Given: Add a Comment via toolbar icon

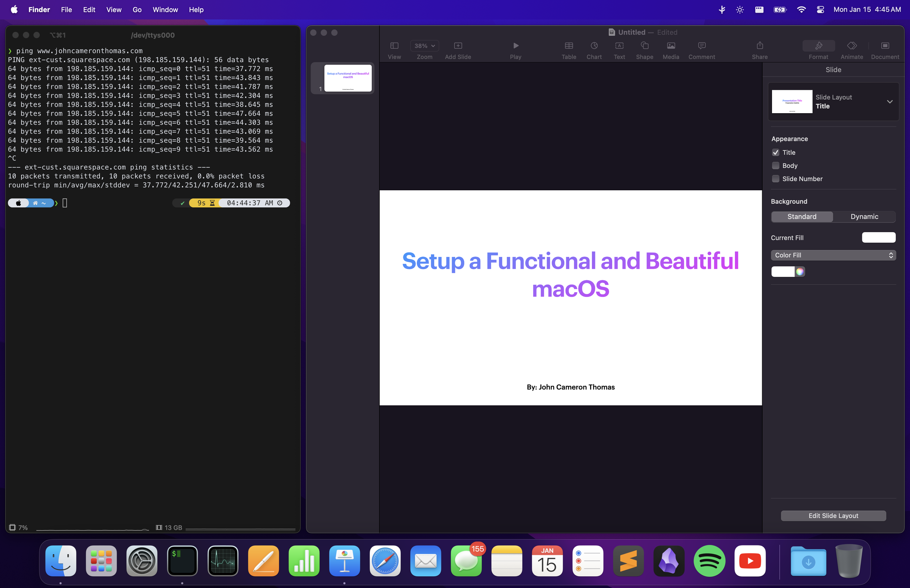Looking at the screenshot, I should coord(701,46).
